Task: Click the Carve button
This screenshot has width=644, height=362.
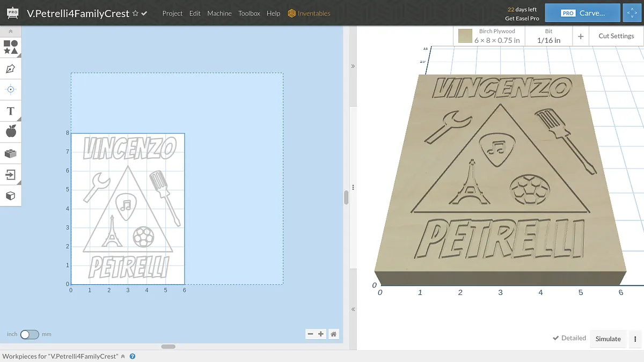Action: tap(582, 13)
